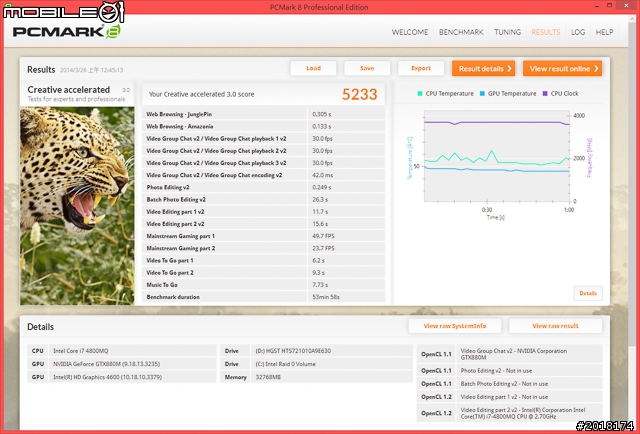
Task: Go to the LOG tab
Action: [578, 32]
